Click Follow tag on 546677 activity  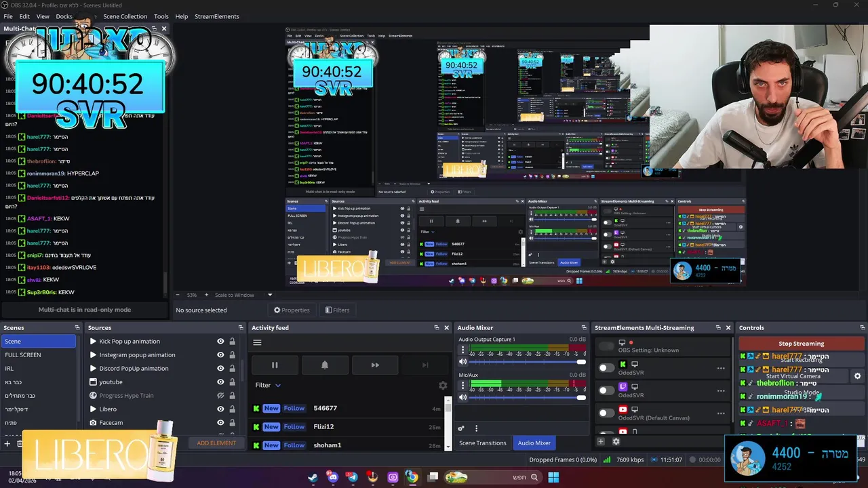294,408
